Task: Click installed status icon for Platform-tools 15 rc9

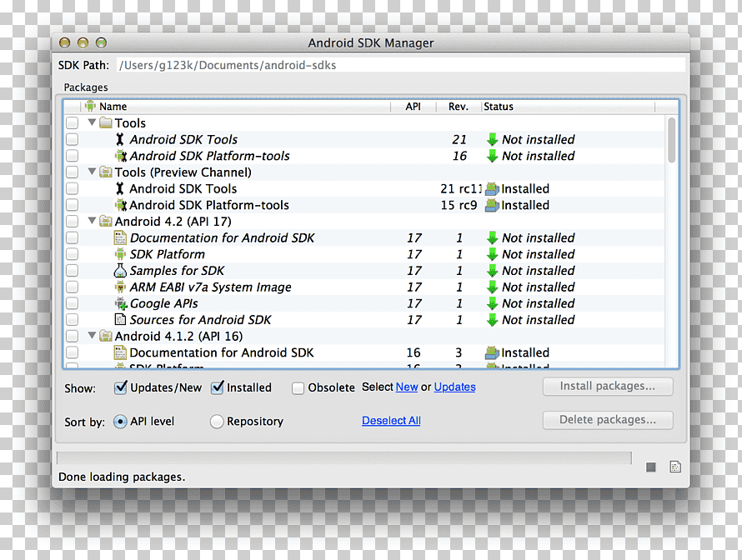Action: (x=492, y=205)
